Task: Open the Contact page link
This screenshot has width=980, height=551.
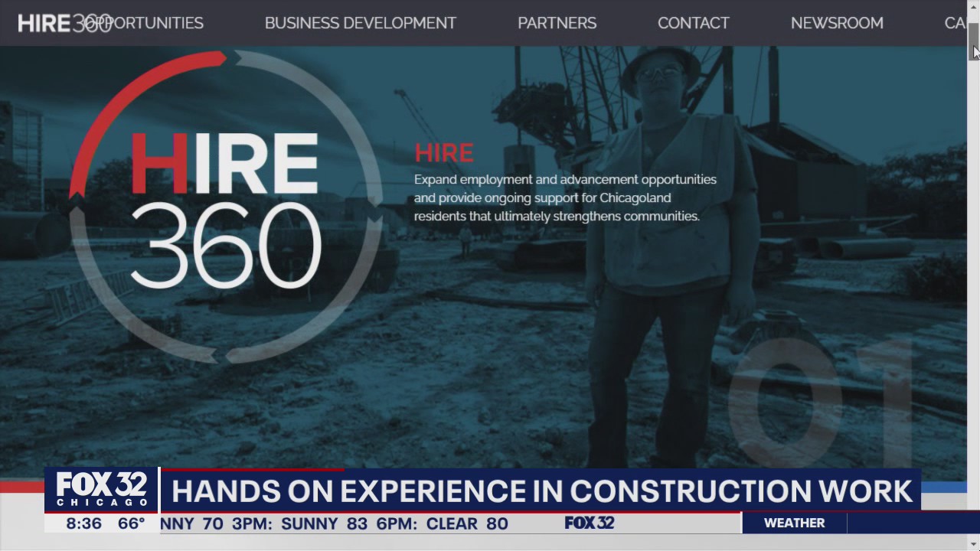Action: click(x=694, y=23)
